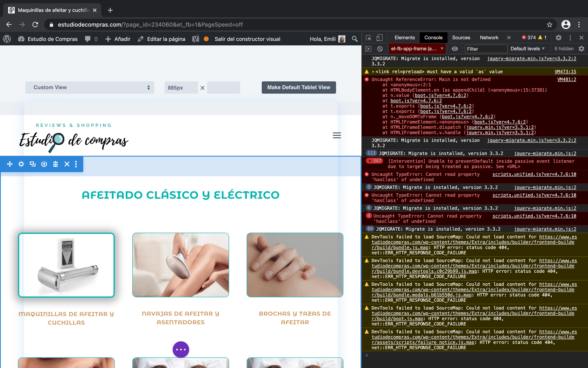
Task: Open the admin bar search magnifier
Action: point(355,39)
